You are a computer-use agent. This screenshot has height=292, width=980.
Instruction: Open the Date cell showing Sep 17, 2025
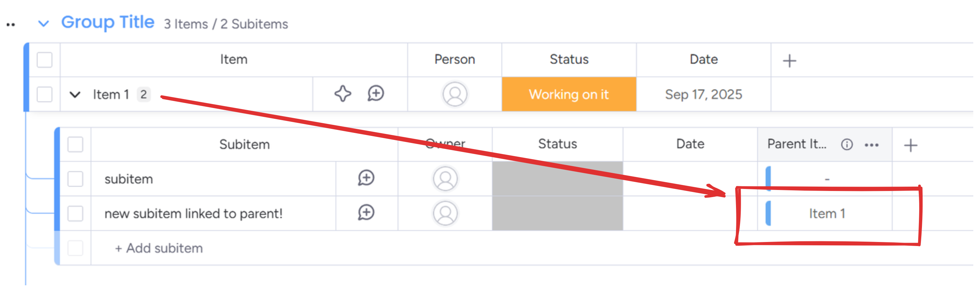point(703,94)
